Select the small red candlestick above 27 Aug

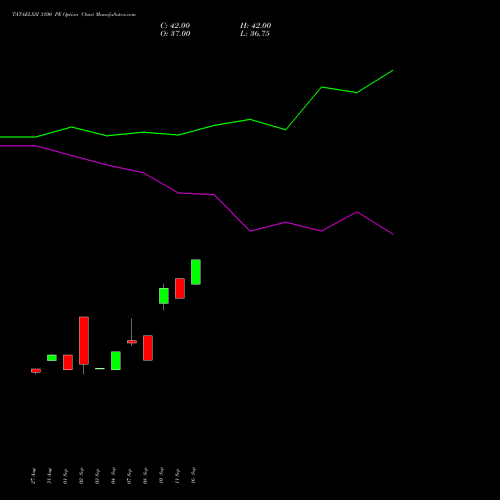tap(36, 371)
